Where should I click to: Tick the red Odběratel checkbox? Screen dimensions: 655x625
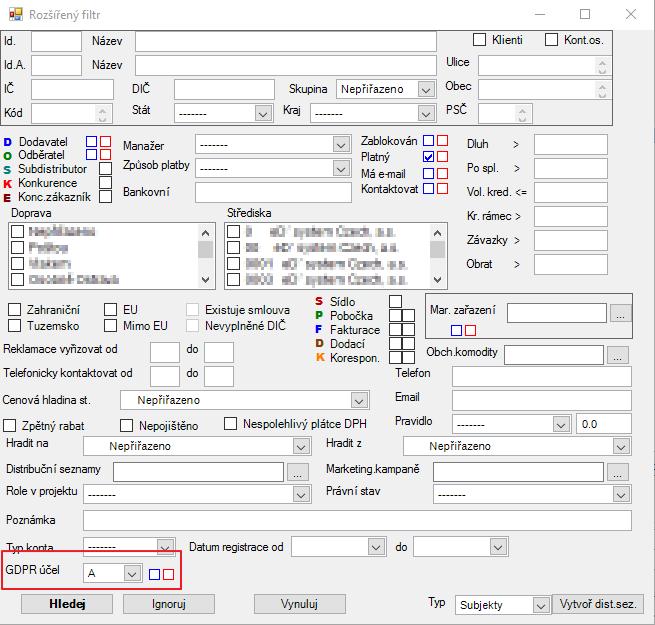pyautogui.click(x=105, y=155)
